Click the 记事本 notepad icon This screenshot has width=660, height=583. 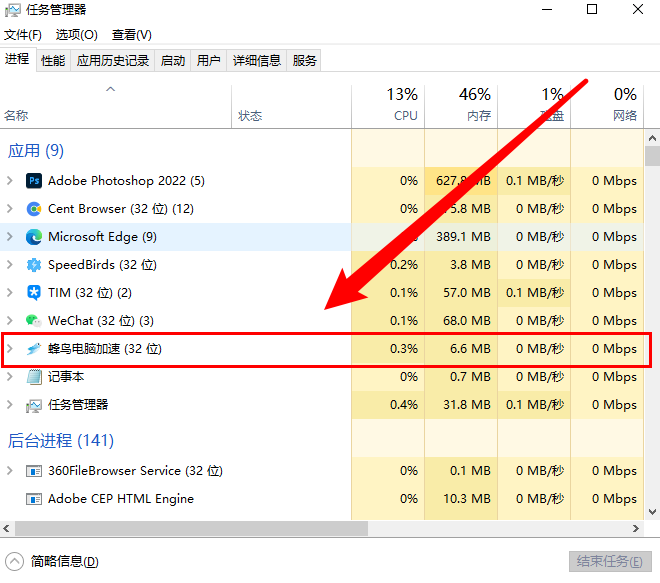coord(34,377)
